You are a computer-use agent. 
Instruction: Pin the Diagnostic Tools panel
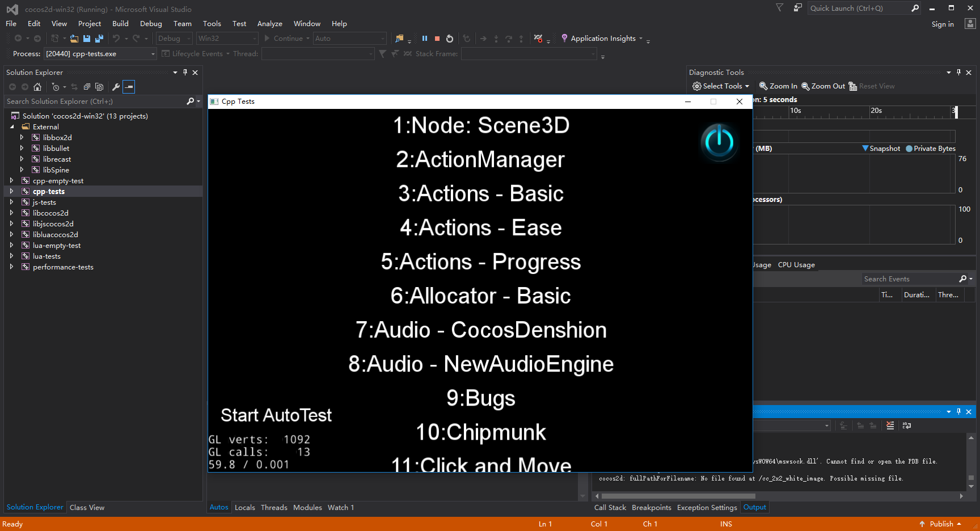tap(958, 72)
